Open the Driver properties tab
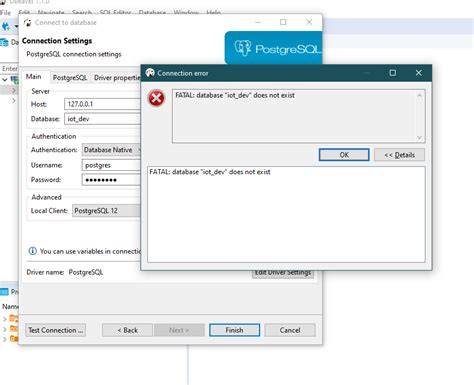474x385 pixels. point(117,78)
